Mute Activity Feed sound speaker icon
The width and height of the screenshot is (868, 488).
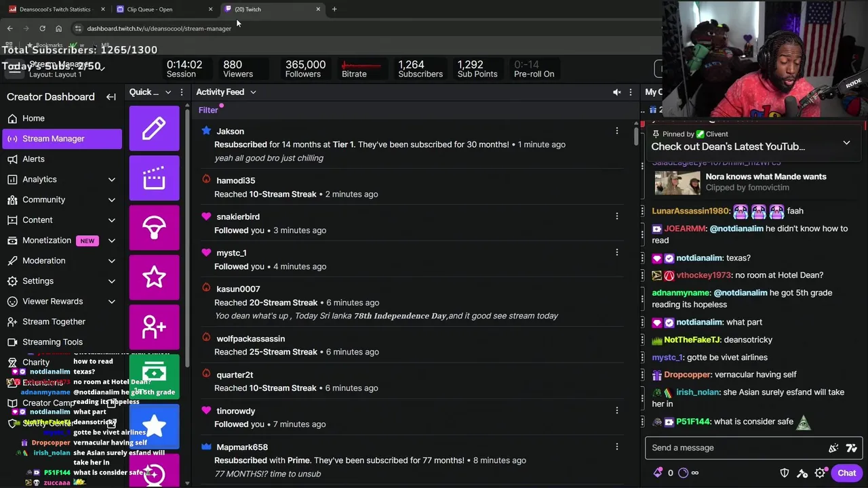616,92
